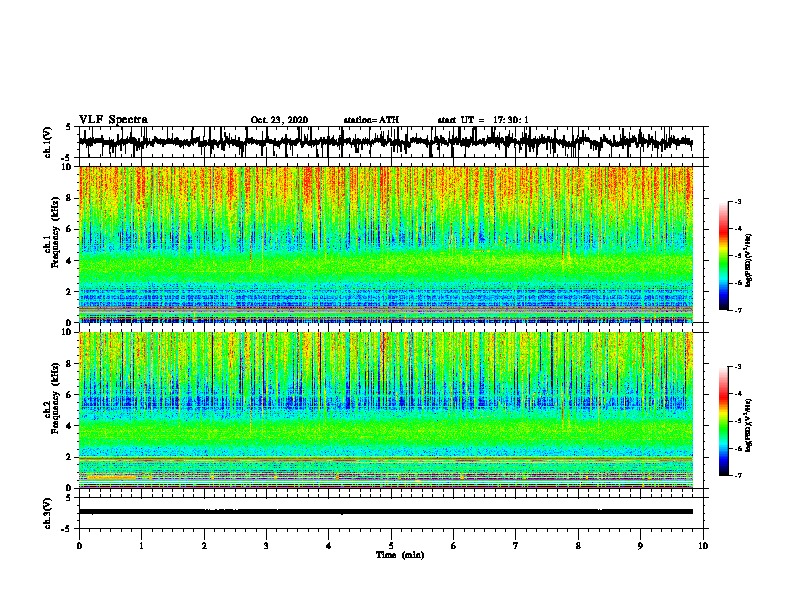Click the "1" tick on the time axis

141,546
